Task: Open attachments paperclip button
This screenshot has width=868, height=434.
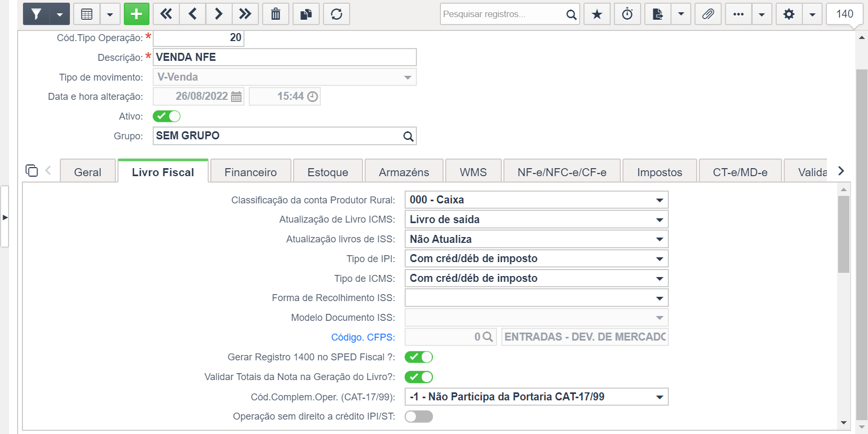Action: tap(708, 14)
